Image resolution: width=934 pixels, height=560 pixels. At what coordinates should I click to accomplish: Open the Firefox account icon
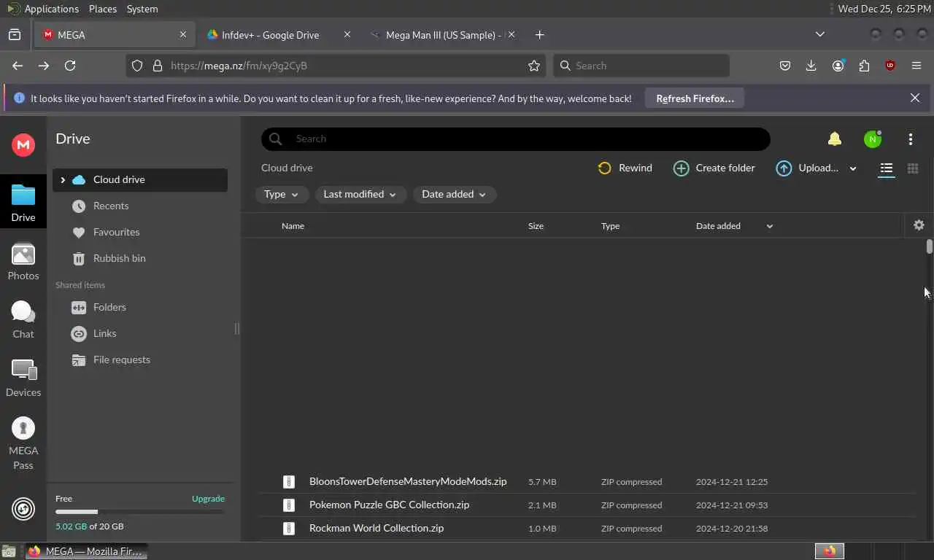[838, 66]
